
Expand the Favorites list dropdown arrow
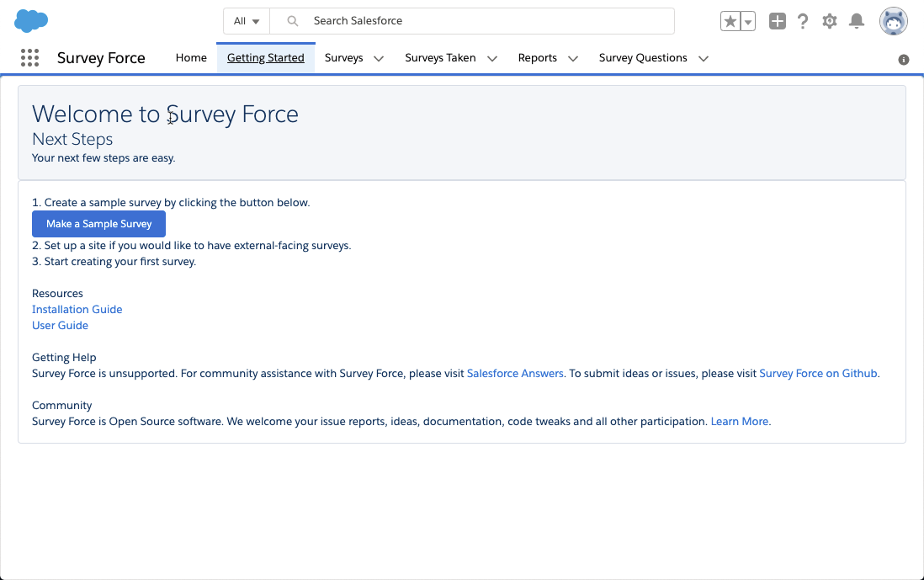[748, 21]
